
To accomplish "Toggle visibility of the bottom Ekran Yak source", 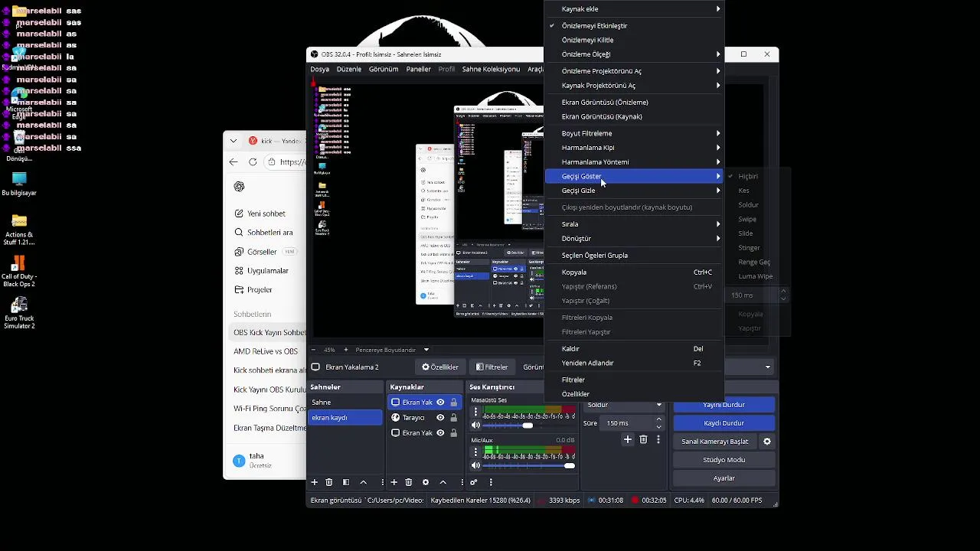I will click(440, 433).
